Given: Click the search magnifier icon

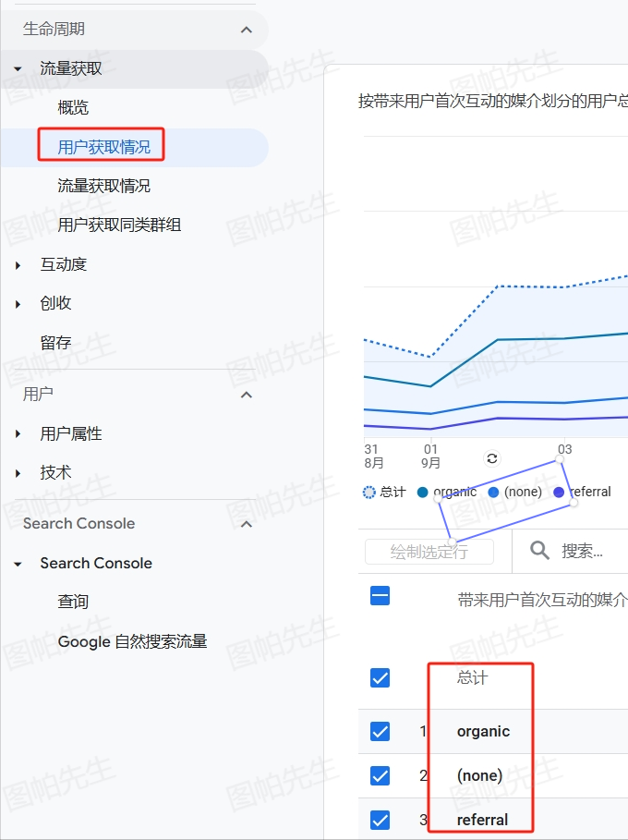Looking at the screenshot, I should [539, 550].
